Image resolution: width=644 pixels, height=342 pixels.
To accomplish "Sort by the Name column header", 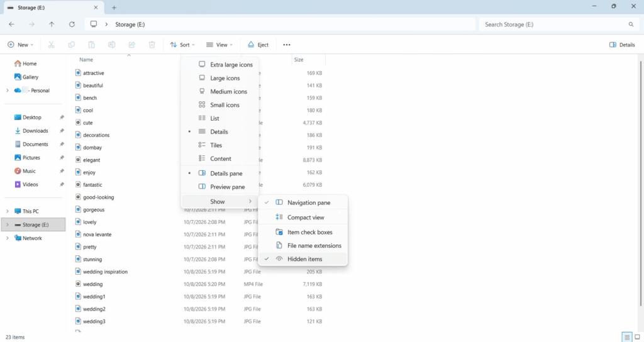I will click(x=86, y=60).
